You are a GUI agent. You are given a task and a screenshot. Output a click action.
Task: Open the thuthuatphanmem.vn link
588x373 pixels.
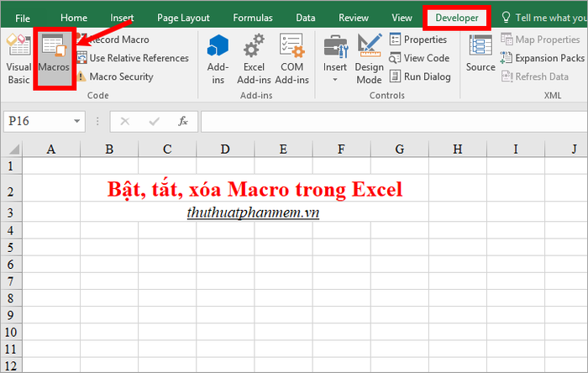[x=253, y=213]
